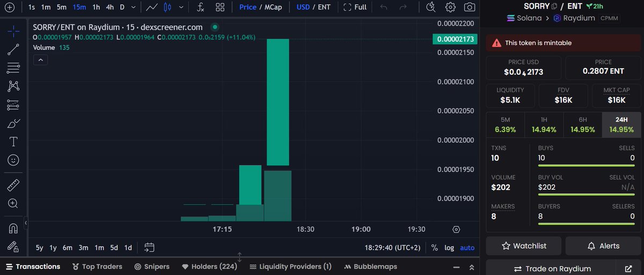Open the go to date calendar
This screenshot has width=644, height=275.
click(x=149, y=248)
